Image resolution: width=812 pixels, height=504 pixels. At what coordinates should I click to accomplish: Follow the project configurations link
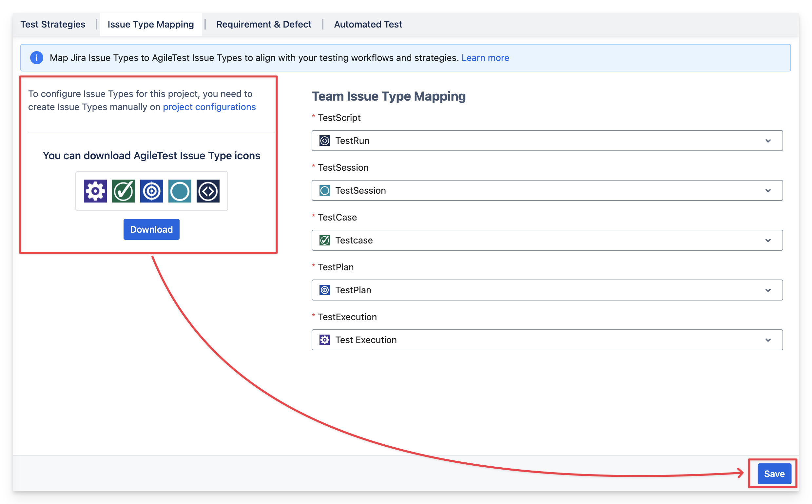[209, 107]
